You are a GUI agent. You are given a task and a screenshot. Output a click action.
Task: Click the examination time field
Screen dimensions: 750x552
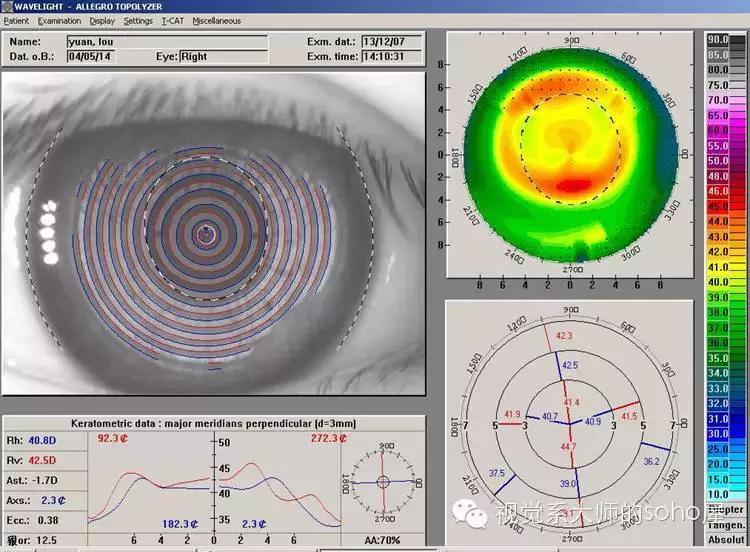coord(391,57)
